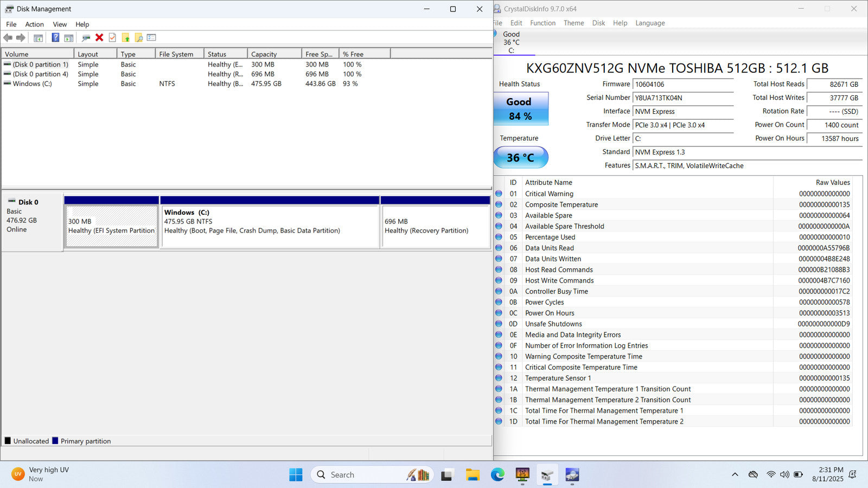This screenshot has width=868, height=488.
Task: Open the blue question mark Help icon
Action: [x=55, y=37]
